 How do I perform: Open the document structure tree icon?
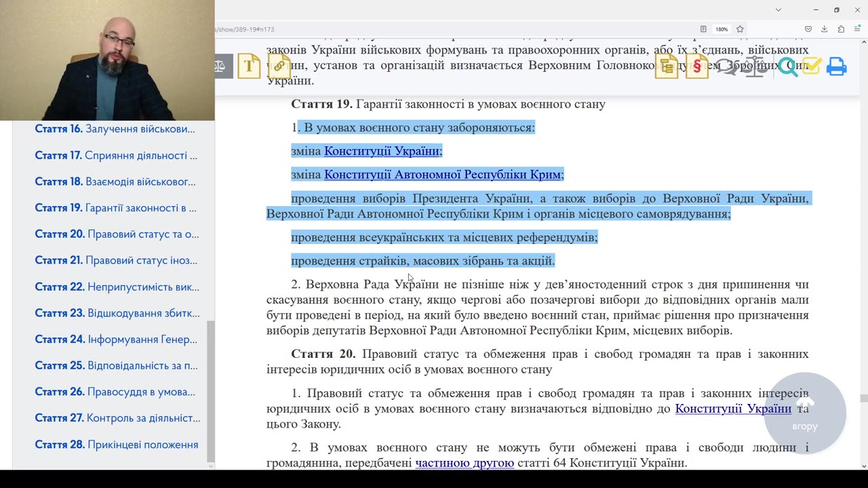(667, 66)
